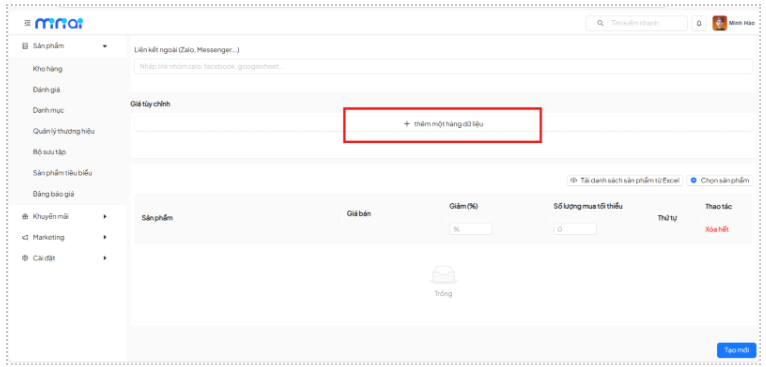Click plus icon beside thêm một hàng

[x=406, y=124]
